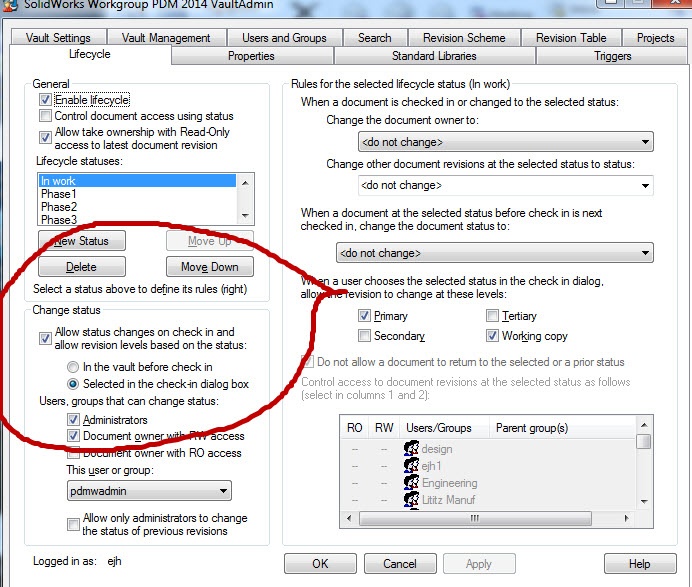Viewport: 692px width, 587px height.
Task: Click the Parent group(s) column header
Action: point(563,428)
